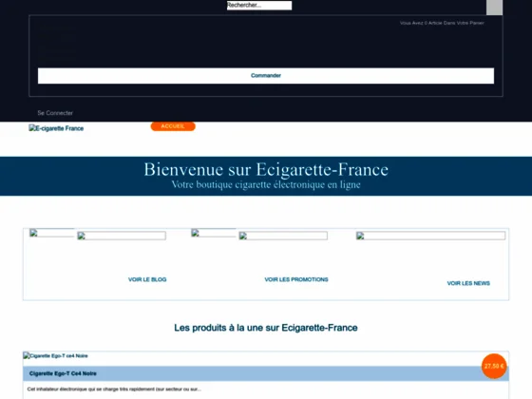
Task: Open the VOIR LE BLOG link
Action: 147,279
